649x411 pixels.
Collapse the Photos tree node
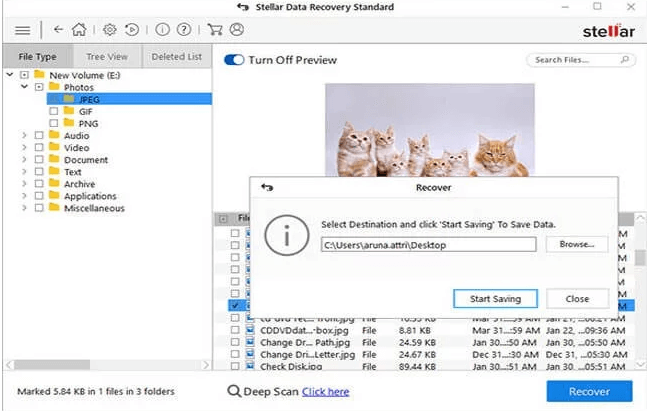[x=24, y=87]
